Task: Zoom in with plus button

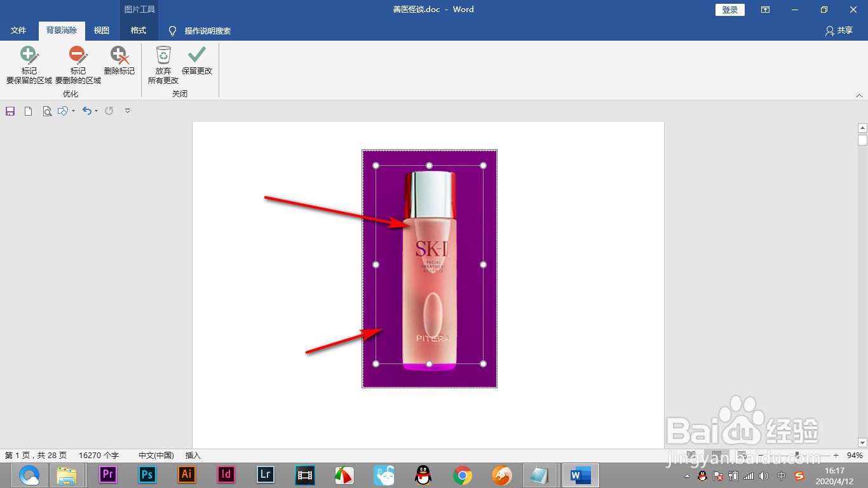Action: pyautogui.click(x=836, y=456)
